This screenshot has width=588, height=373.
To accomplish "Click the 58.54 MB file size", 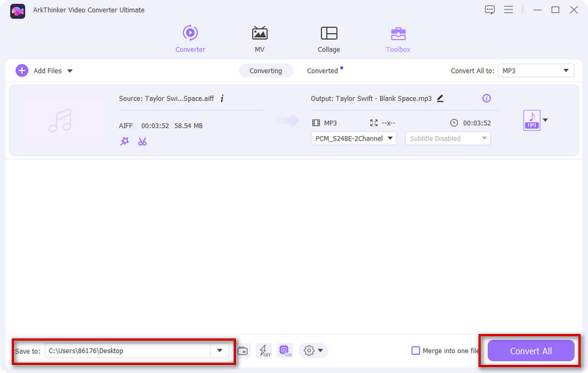I will point(188,126).
